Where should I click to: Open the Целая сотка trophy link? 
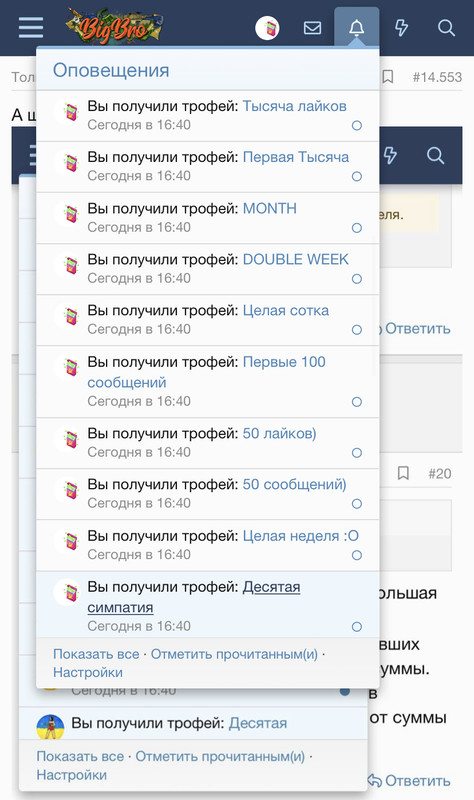[286, 310]
